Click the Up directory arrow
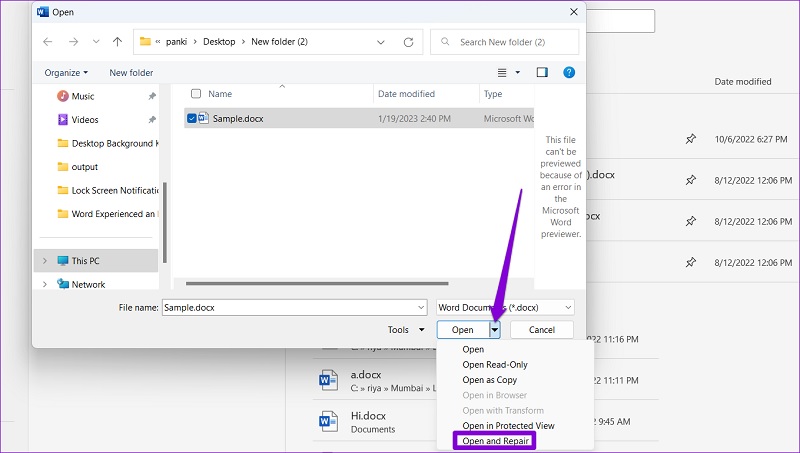Image resolution: width=800 pixels, height=453 pixels. tap(118, 42)
